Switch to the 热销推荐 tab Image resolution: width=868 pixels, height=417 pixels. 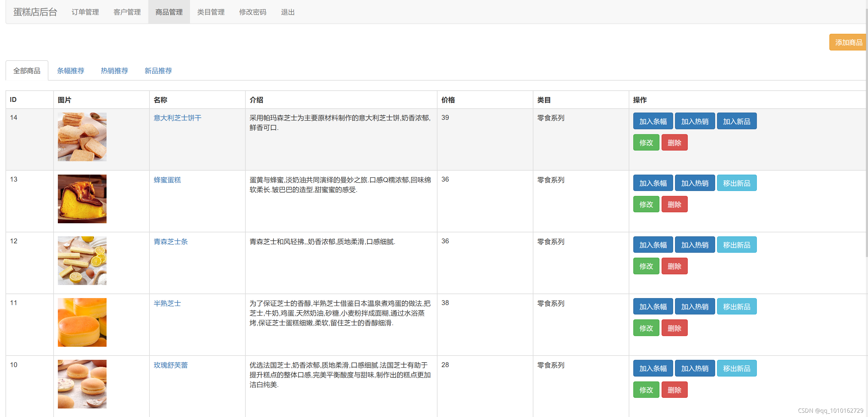pos(114,71)
